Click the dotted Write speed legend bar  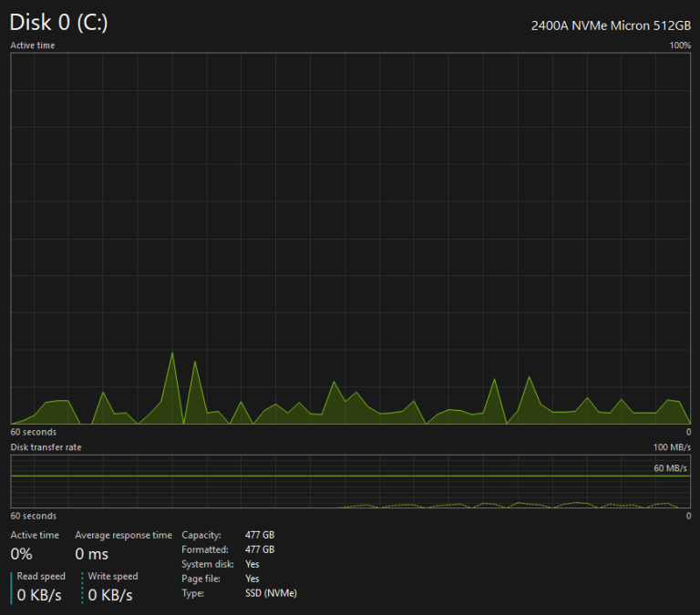[x=82, y=587]
